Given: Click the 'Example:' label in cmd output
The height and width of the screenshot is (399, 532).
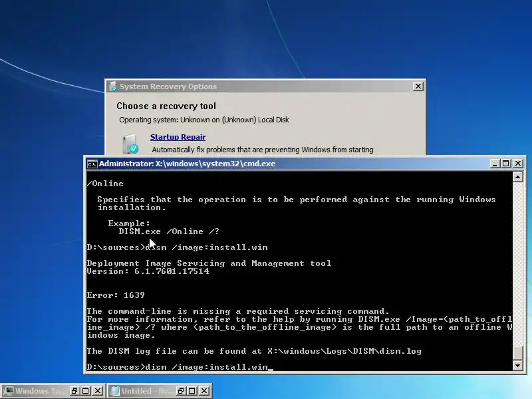Looking at the screenshot, I should pyautogui.click(x=129, y=223).
